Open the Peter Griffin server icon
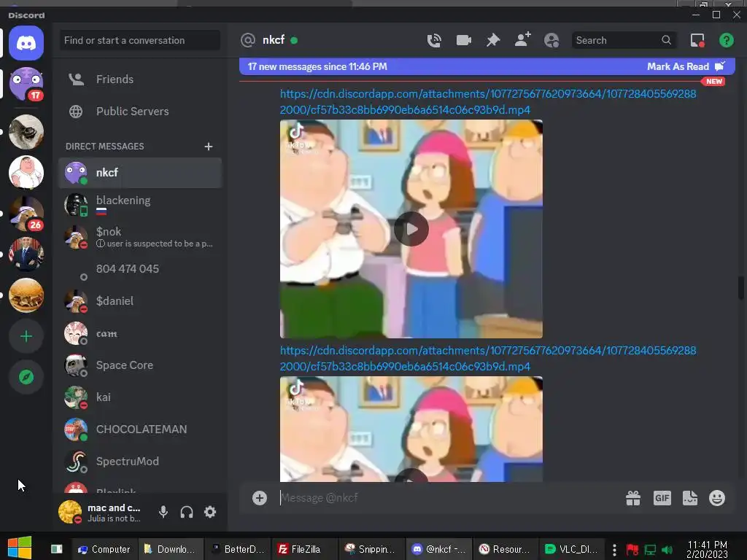 (26, 172)
